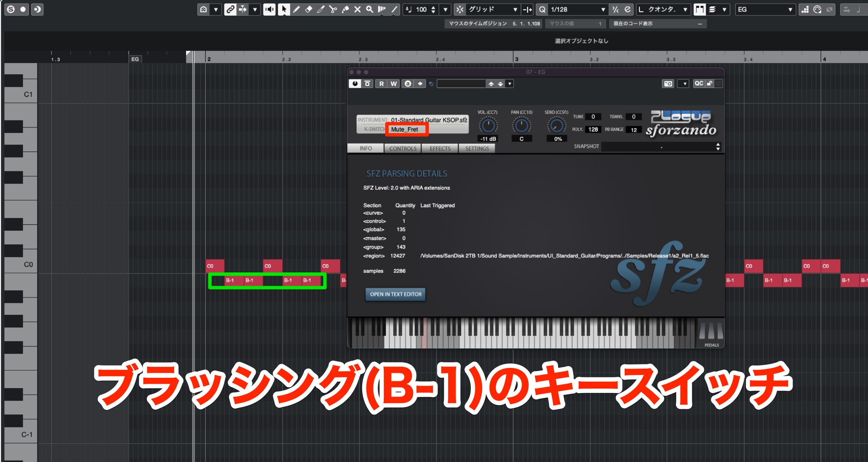Click the insert velocity stepper arrows
Viewport: 868px width, 462px height.
[433, 10]
